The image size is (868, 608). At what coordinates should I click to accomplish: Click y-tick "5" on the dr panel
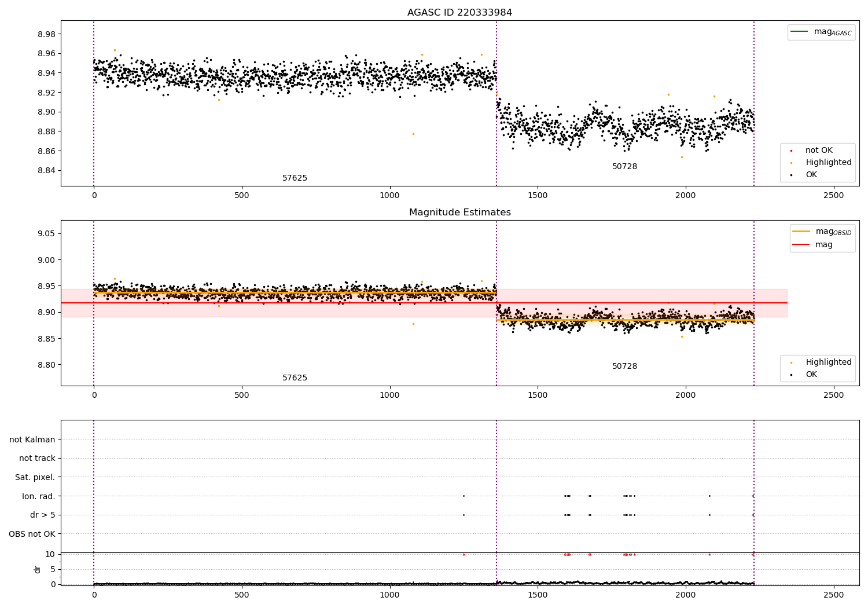[x=53, y=569]
